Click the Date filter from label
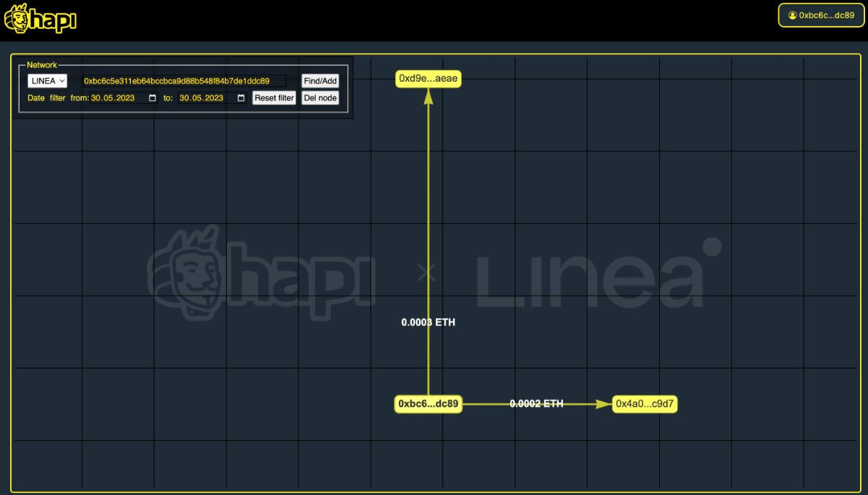The image size is (868, 495). (58, 98)
